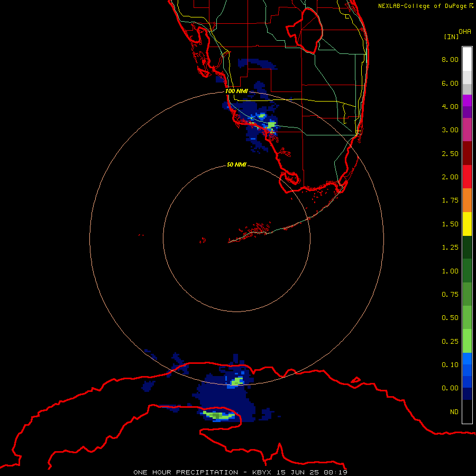Click the orange 1.75 inch legend swatch
Viewport: 476px width, 476px height.
point(467,200)
